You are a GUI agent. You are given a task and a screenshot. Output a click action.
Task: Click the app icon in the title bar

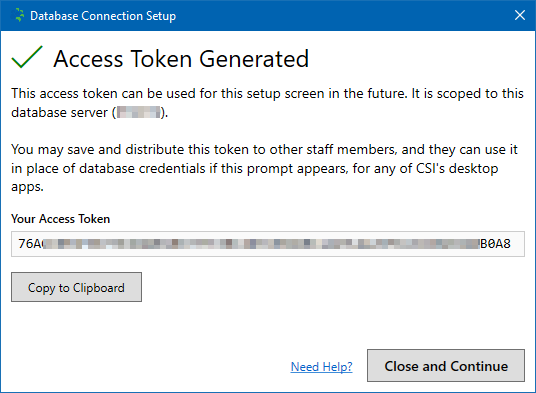click(x=19, y=15)
